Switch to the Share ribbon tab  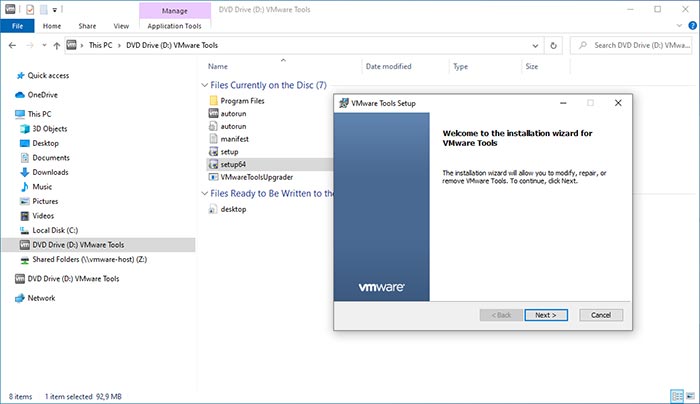click(x=87, y=26)
